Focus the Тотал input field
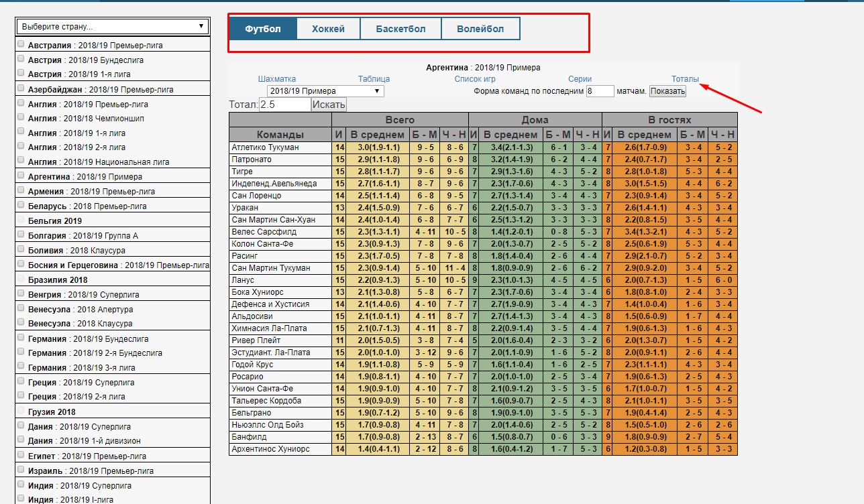864x504 pixels. click(285, 105)
